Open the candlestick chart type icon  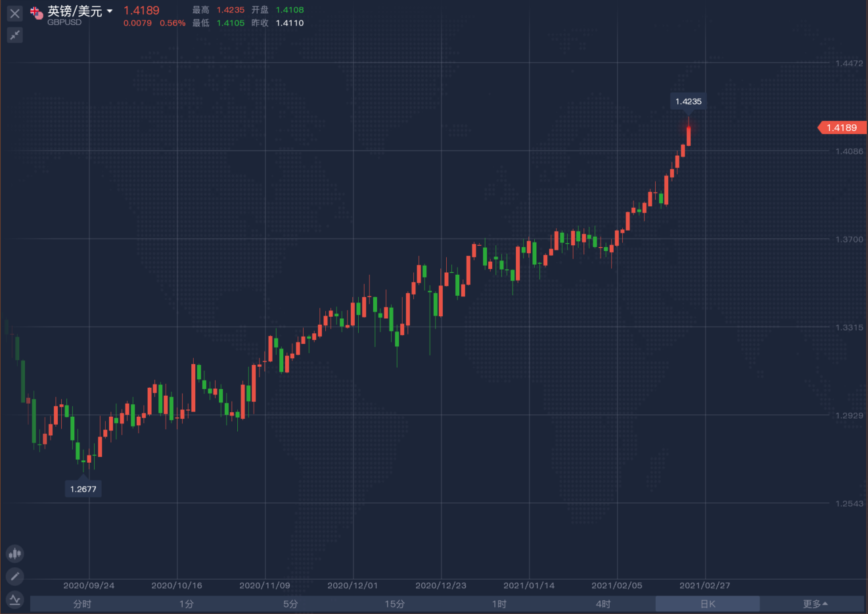[15, 554]
